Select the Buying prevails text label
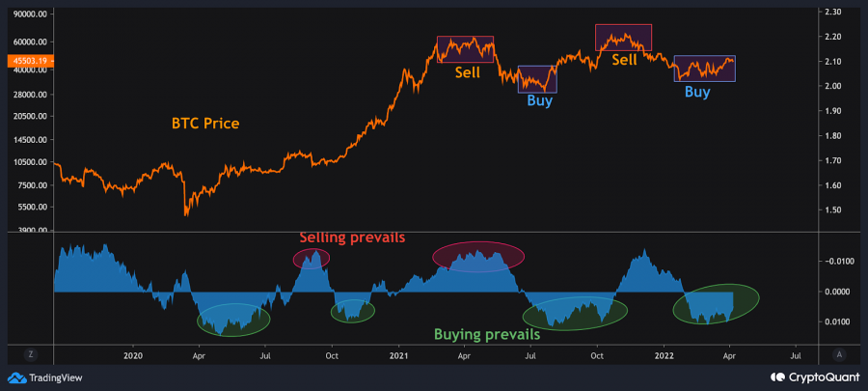This screenshot has height=391, width=868. (487, 334)
